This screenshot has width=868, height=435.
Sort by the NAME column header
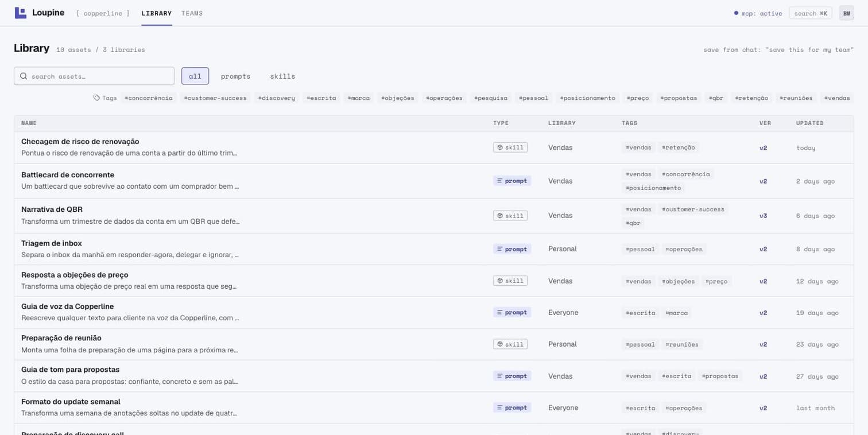[29, 123]
